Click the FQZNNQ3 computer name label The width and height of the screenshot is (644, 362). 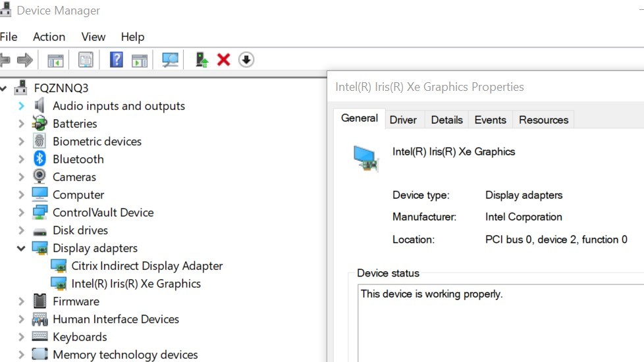[x=61, y=88]
